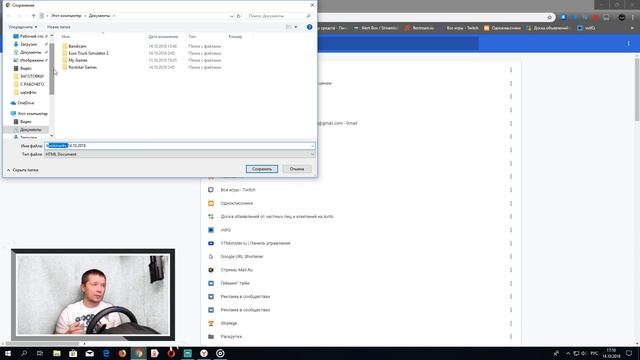Open three-dot menu for Strategy folder row
This screenshot has height=360, width=640.
[511, 323]
